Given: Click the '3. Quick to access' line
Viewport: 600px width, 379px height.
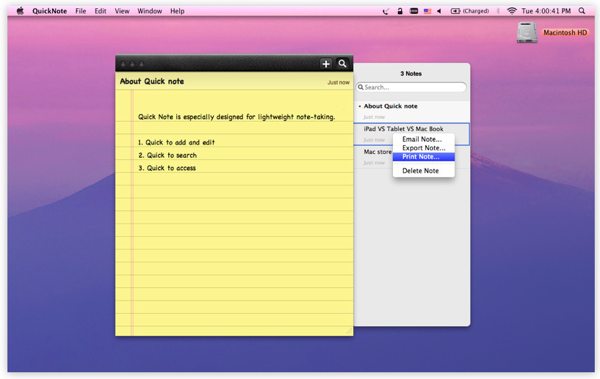Looking at the screenshot, I should pos(167,168).
